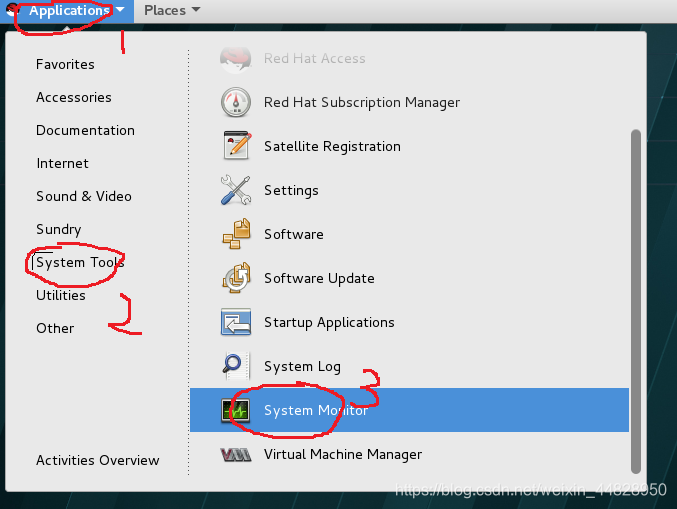Click the greyed Red Hat Access label
This screenshot has height=509, width=677.
pyautogui.click(x=315, y=59)
